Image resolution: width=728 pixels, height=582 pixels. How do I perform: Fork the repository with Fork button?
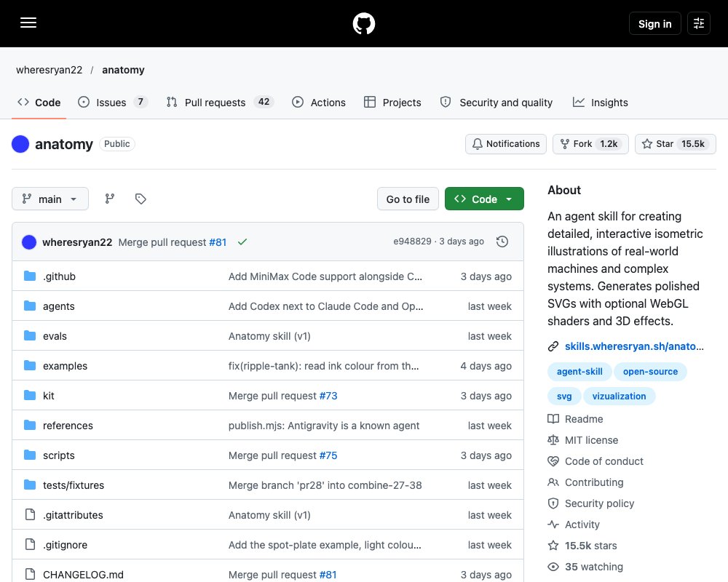(x=590, y=144)
